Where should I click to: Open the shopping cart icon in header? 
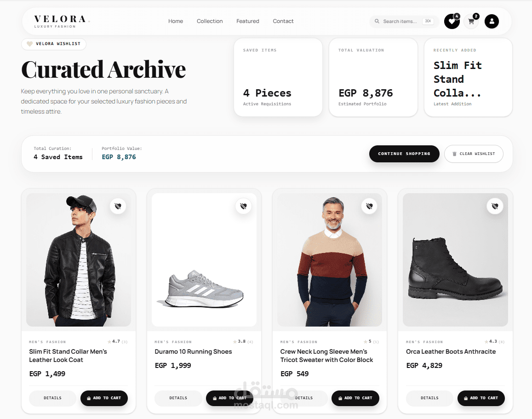coord(471,21)
